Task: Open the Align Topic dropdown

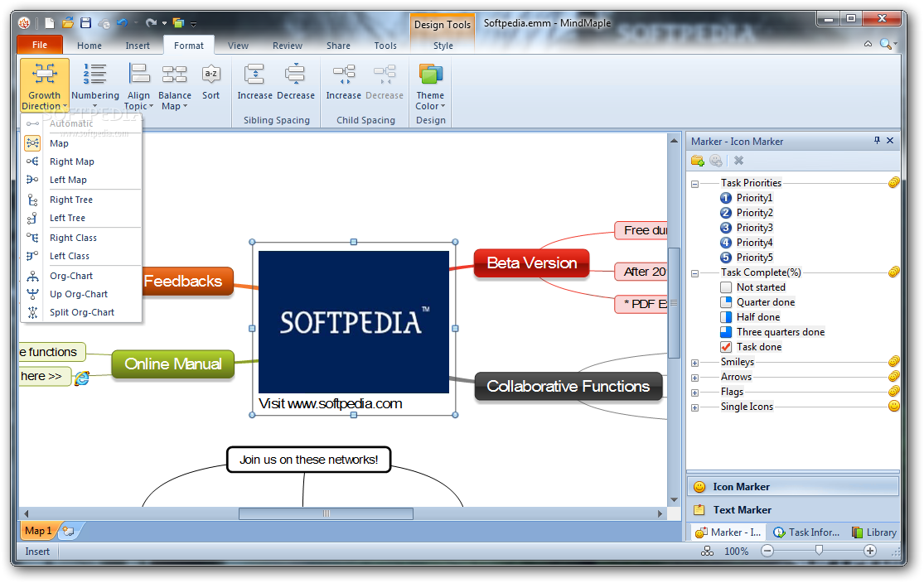Action: [138, 85]
